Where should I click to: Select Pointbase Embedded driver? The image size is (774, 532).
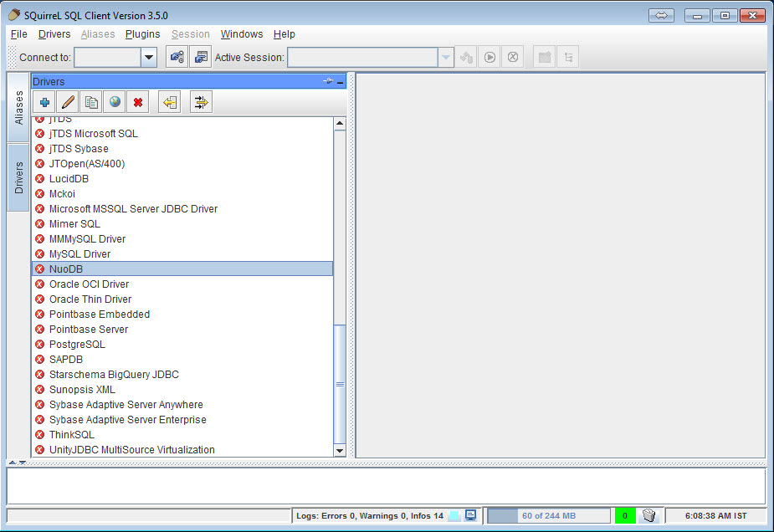coord(182,315)
